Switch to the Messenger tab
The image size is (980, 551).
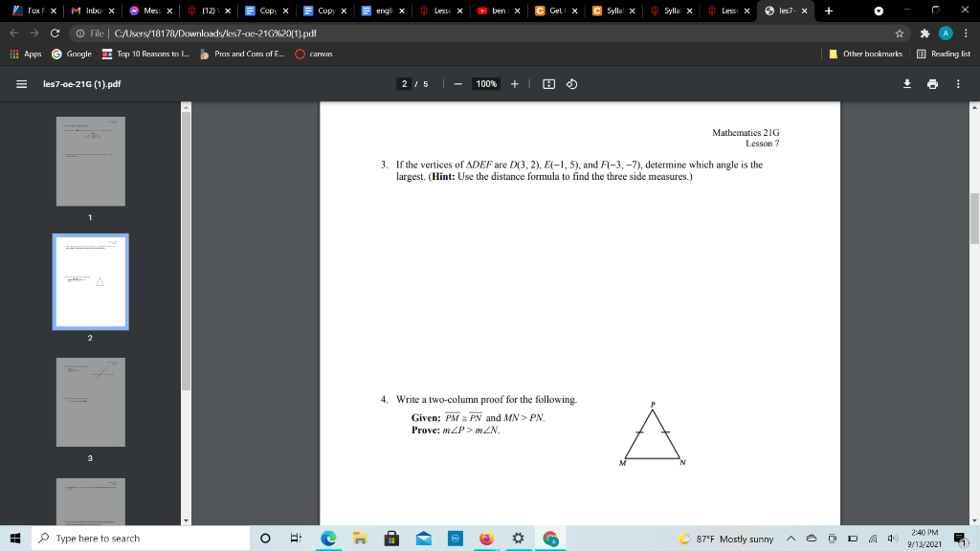(x=150, y=11)
